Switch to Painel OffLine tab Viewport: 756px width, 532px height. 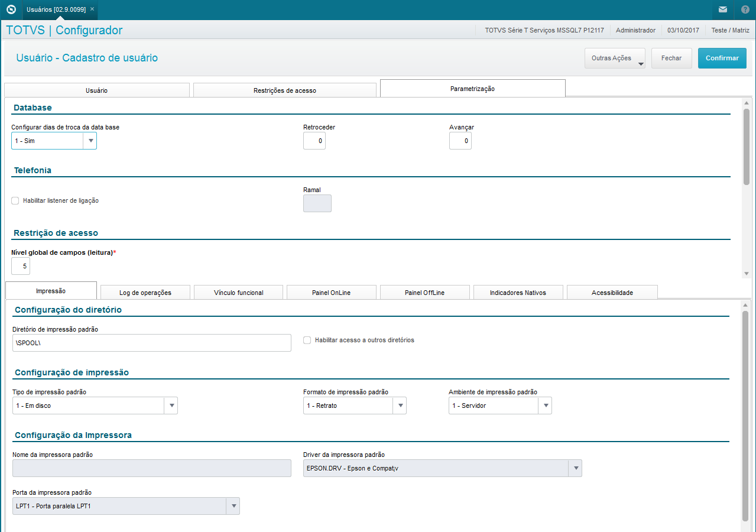pos(425,293)
